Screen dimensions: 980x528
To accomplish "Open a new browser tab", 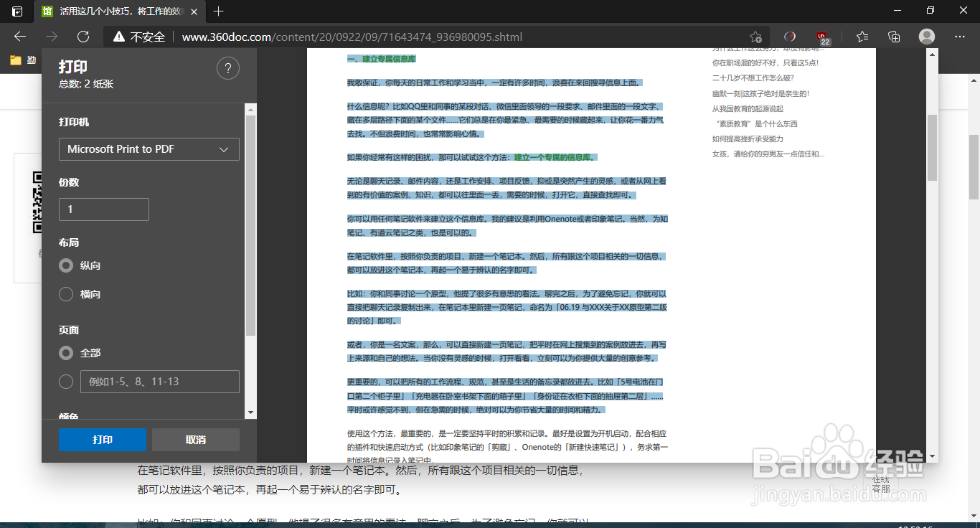I will [x=219, y=11].
